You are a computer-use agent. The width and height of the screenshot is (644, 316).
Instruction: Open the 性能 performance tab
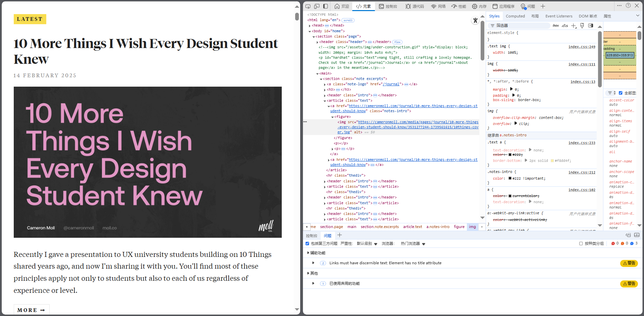point(459,6)
